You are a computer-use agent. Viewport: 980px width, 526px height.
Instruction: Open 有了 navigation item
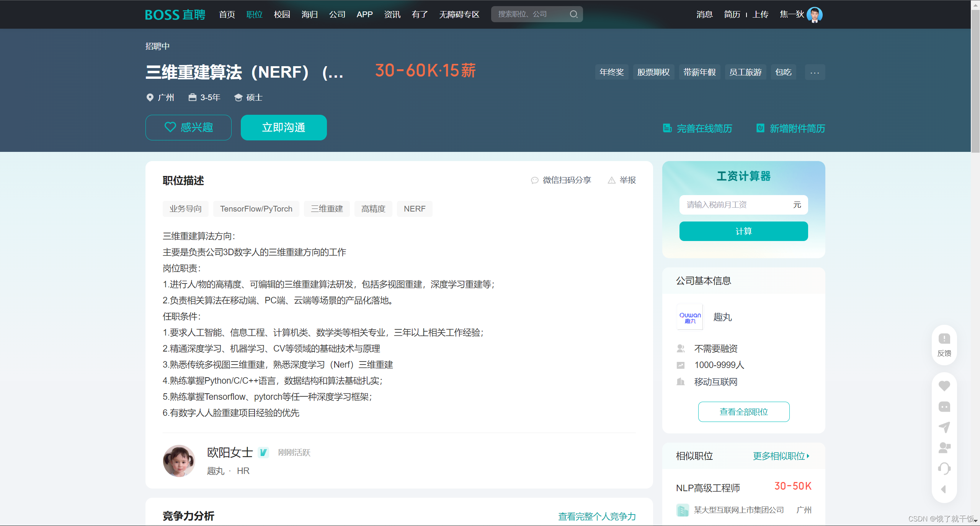tap(420, 15)
